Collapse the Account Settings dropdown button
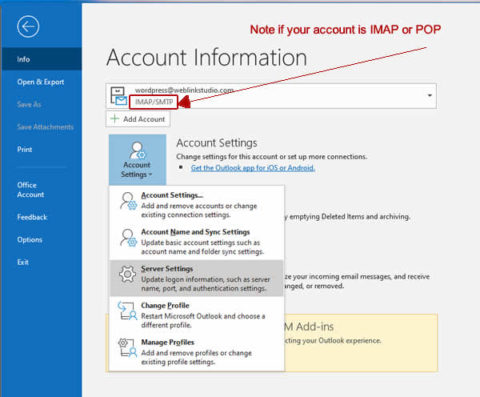480x397 pixels. click(x=137, y=160)
